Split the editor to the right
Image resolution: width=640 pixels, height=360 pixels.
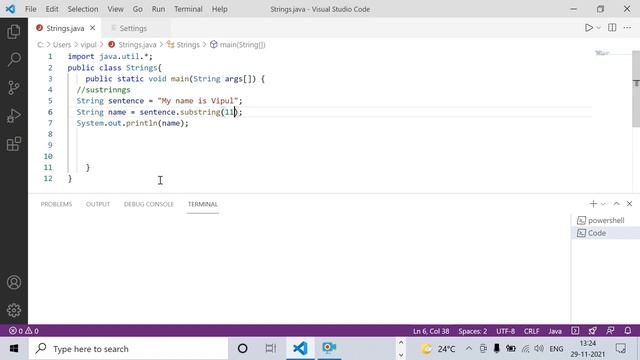coord(612,28)
